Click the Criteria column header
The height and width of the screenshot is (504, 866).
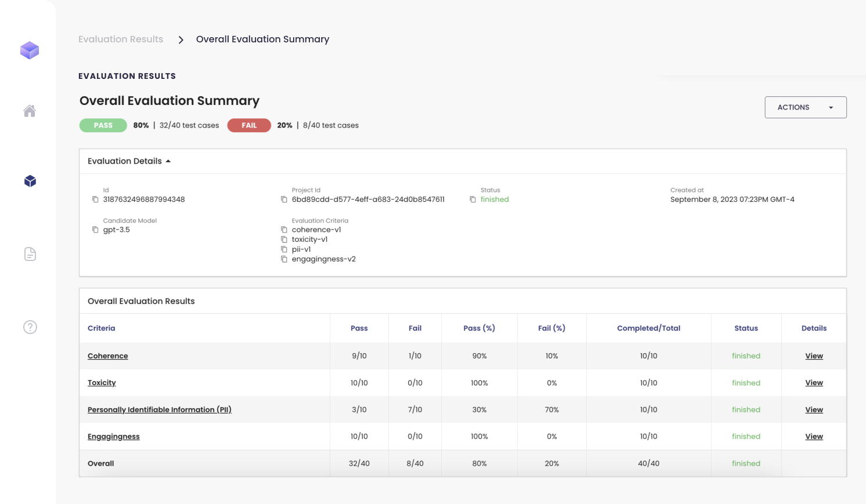click(102, 328)
